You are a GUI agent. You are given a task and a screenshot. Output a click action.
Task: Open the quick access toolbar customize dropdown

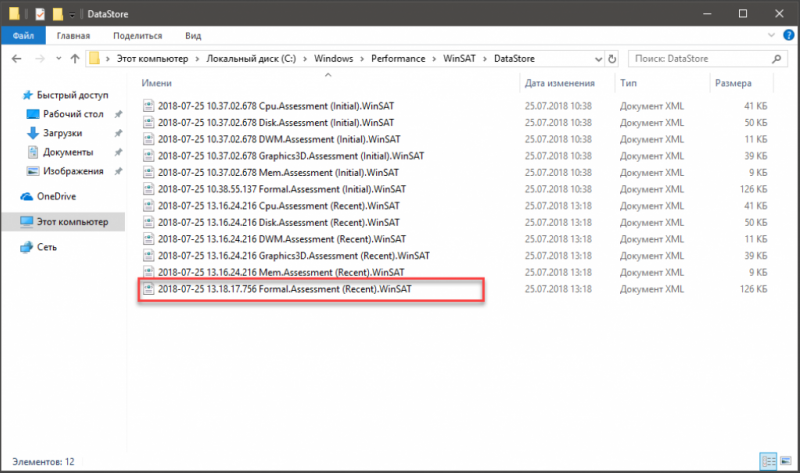(72, 15)
